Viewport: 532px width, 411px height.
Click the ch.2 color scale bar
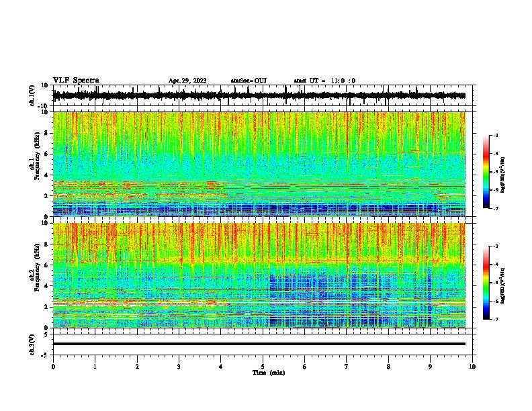(486, 283)
